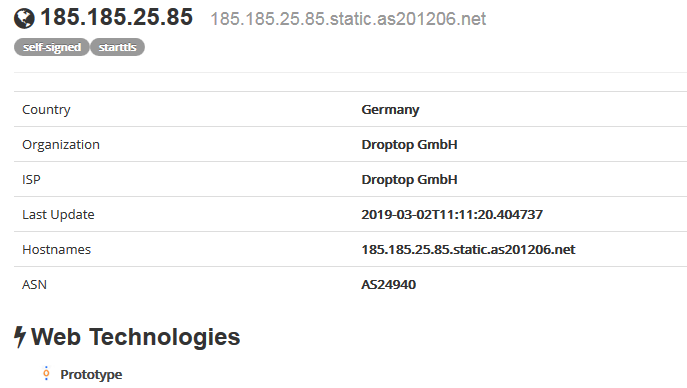This screenshot has height=388, width=687.
Task: Click the hostname subtitle next to IP heading
Action: click(x=348, y=19)
